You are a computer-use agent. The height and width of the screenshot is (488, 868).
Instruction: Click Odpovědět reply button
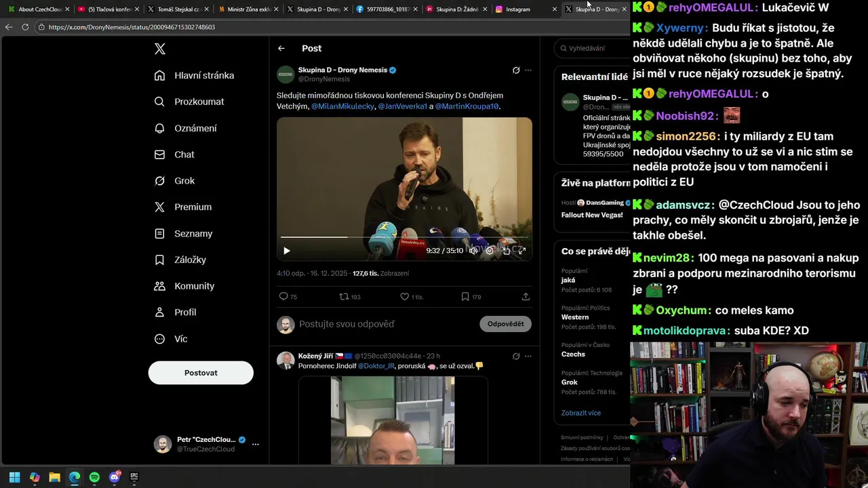505,324
